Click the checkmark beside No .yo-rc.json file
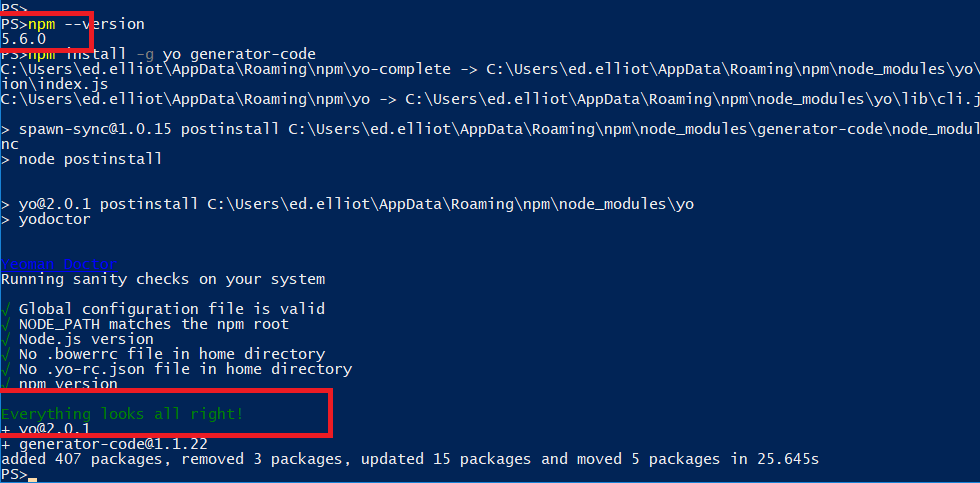 (x=6, y=369)
